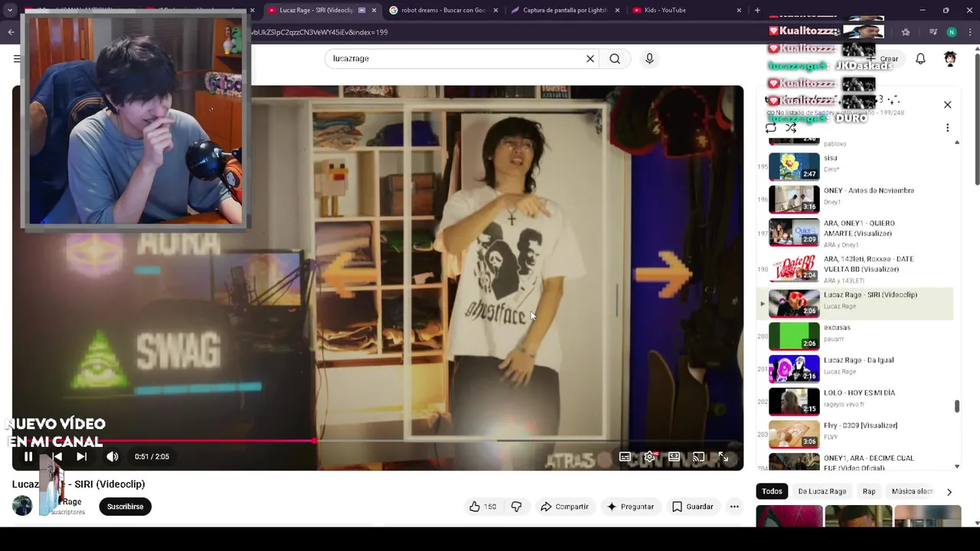Switch to 'Captura de pantalla por Lightshot' tab
This screenshot has height=551, width=980.
pyautogui.click(x=565, y=10)
